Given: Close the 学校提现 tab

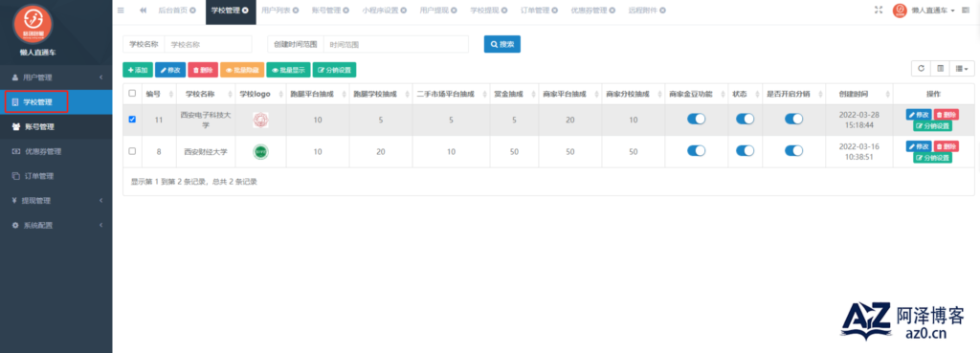Looking at the screenshot, I should click(x=504, y=10).
